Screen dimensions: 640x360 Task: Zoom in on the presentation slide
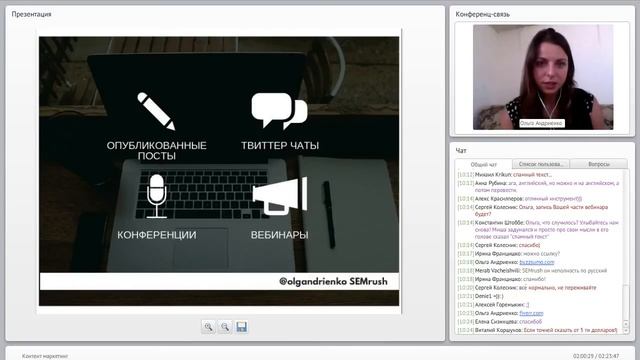click(209, 327)
